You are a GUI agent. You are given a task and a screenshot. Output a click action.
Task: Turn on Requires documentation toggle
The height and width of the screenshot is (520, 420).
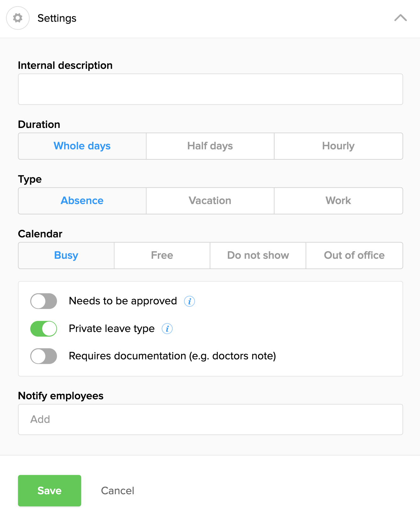(x=44, y=356)
